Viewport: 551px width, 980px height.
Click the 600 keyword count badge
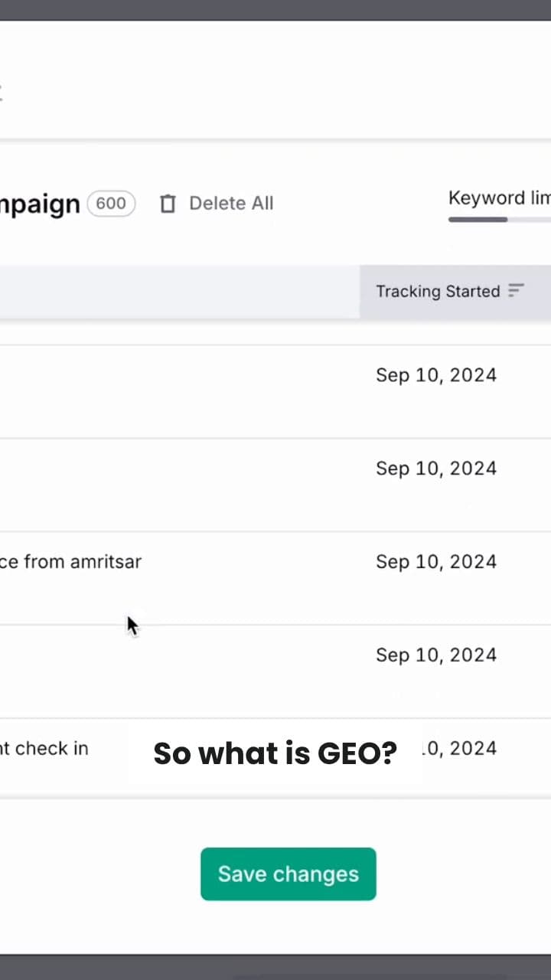point(111,203)
